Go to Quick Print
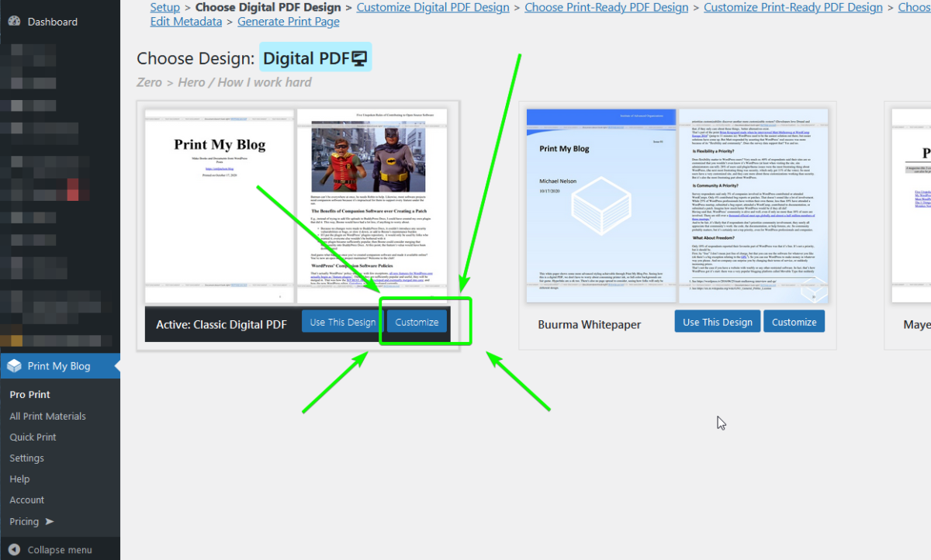This screenshot has height=560, width=931. 33,437
